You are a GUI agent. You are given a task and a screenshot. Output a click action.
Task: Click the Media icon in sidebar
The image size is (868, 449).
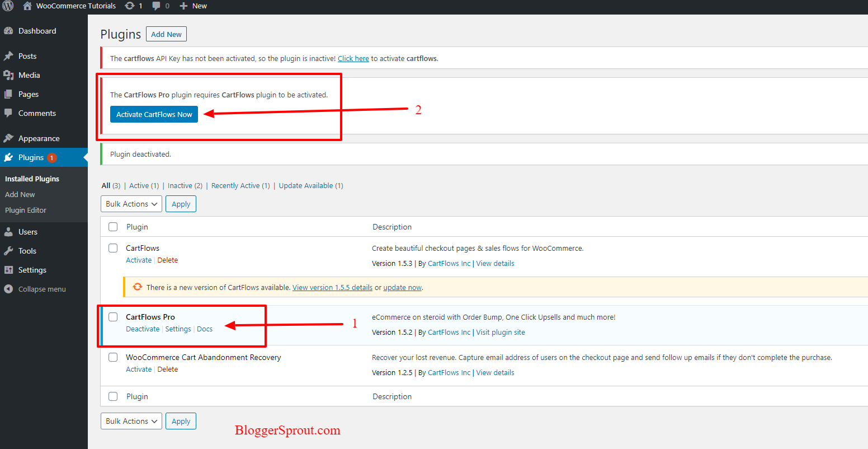click(x=8, y=75)
